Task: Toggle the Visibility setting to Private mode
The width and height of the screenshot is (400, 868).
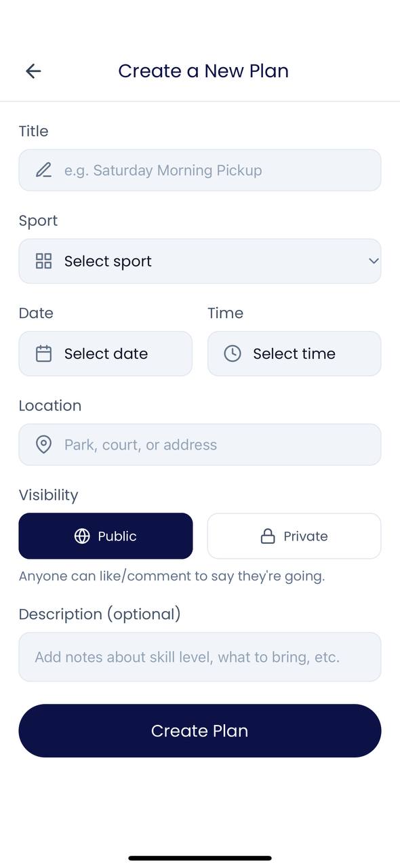Action: 294,536
